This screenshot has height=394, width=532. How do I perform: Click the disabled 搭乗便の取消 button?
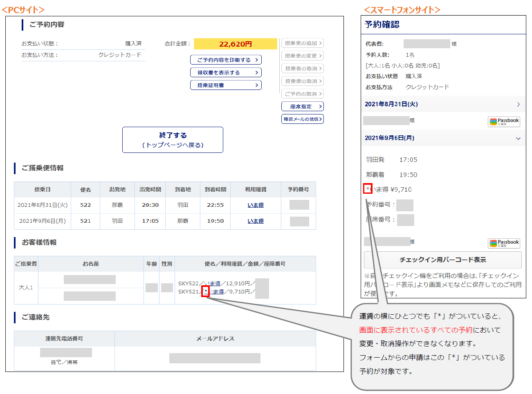coord(302,81)
